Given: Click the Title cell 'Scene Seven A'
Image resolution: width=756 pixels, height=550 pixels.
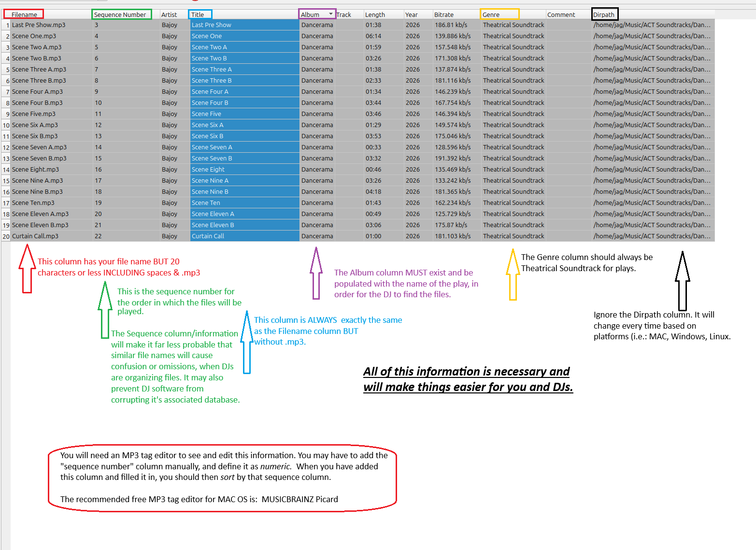Looking at the screenshot, I should (x=244, y=147).
